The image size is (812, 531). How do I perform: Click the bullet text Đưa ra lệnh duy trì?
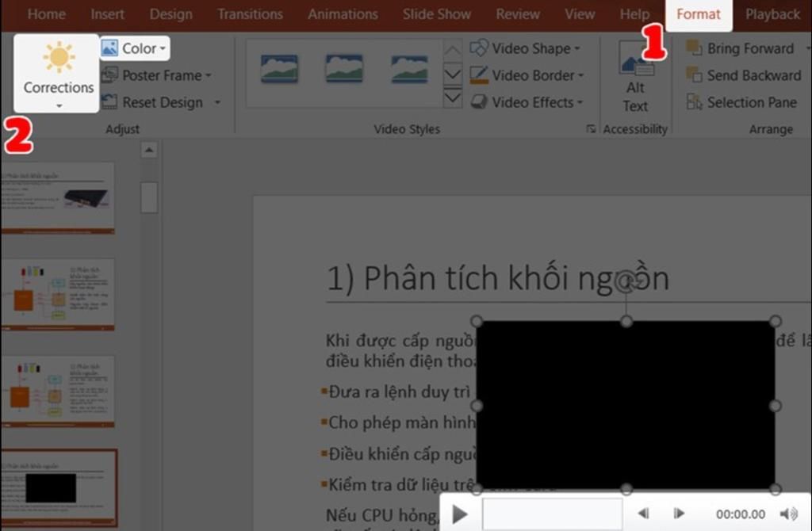(x=400, y=392)
